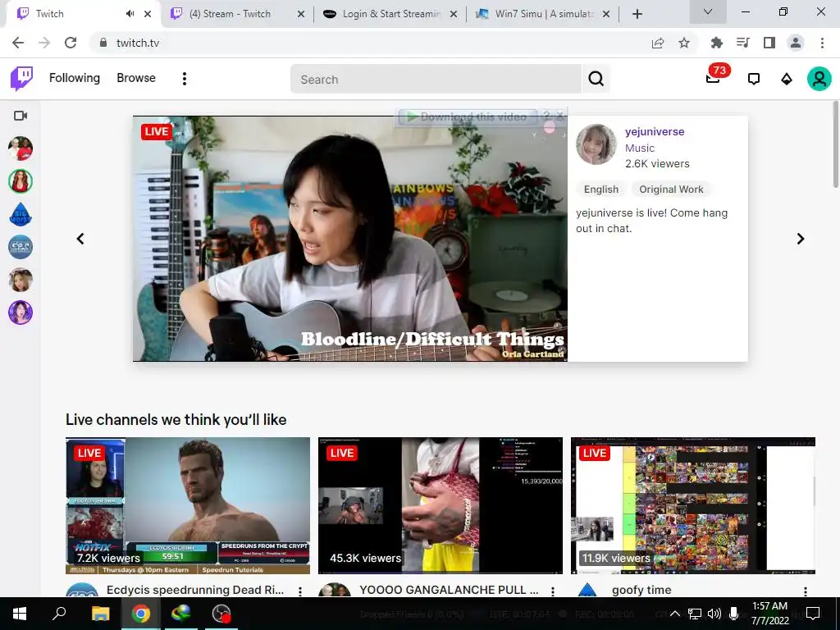Click the page vertical scrollbar
This screenshot has width=840, height=630.
coord(835,144)
